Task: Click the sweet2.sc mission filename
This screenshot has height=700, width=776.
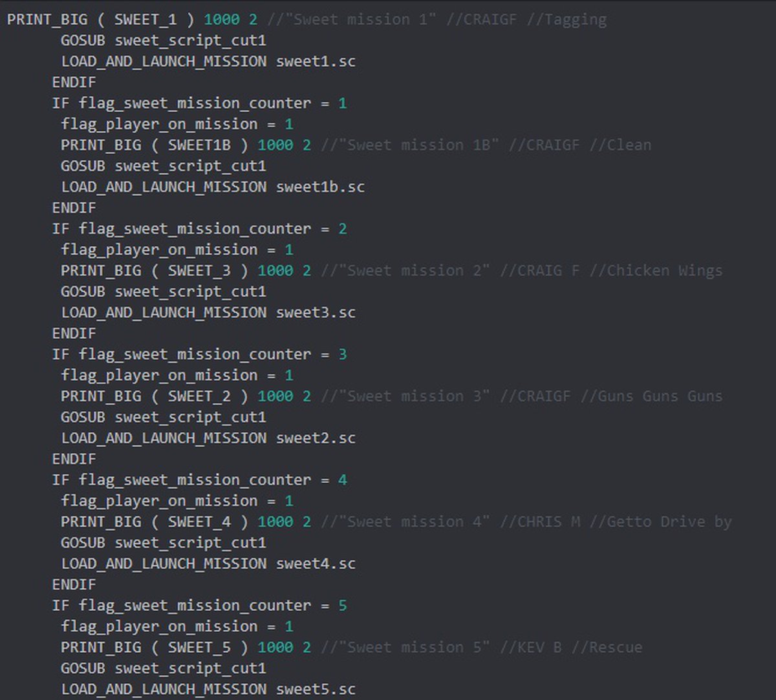Action: pyautogui.click(x=316, y=438)
